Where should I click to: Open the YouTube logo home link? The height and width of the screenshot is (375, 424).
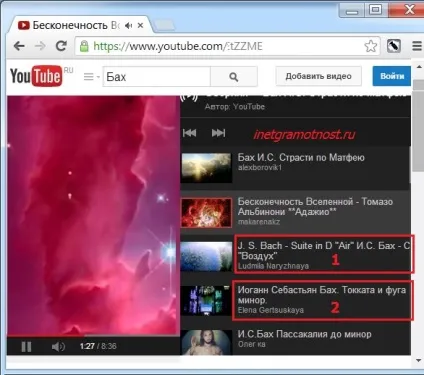[x=37, y=76]
